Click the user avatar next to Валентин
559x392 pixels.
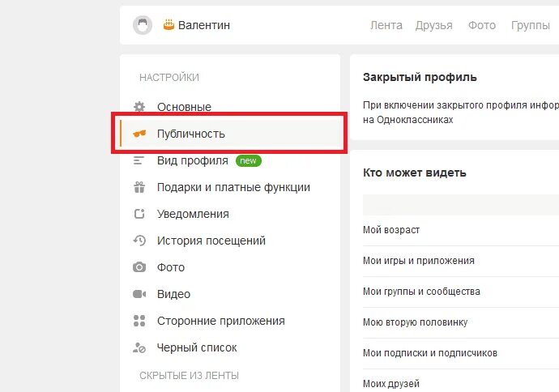pos(143,25)
